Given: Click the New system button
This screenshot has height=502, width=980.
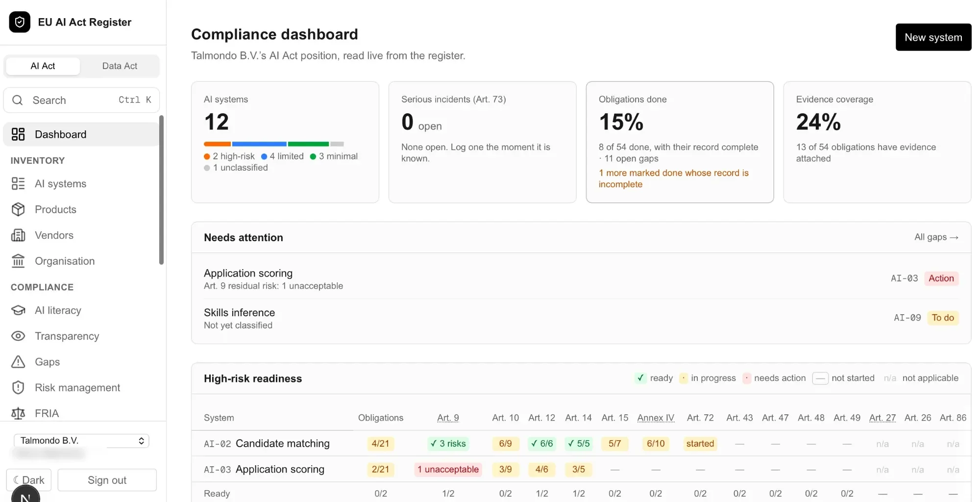Looking at the screenshot, I should [x=933, y=37].
